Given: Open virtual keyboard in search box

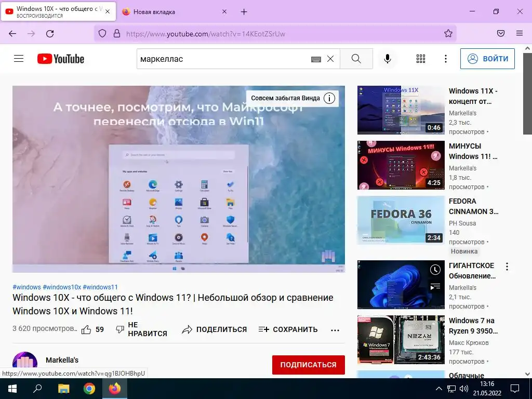Looking at the screenshot, I should tap(316, 59).
